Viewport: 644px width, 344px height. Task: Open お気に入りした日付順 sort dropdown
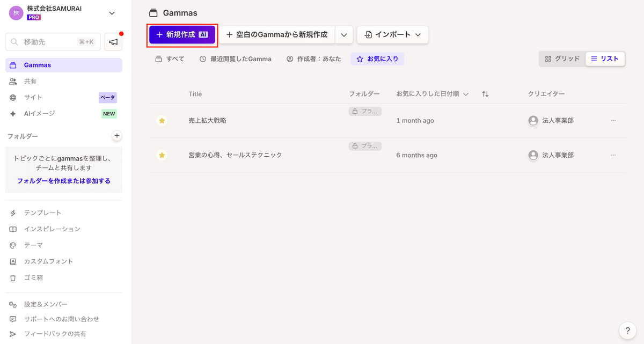pos(433,94)
